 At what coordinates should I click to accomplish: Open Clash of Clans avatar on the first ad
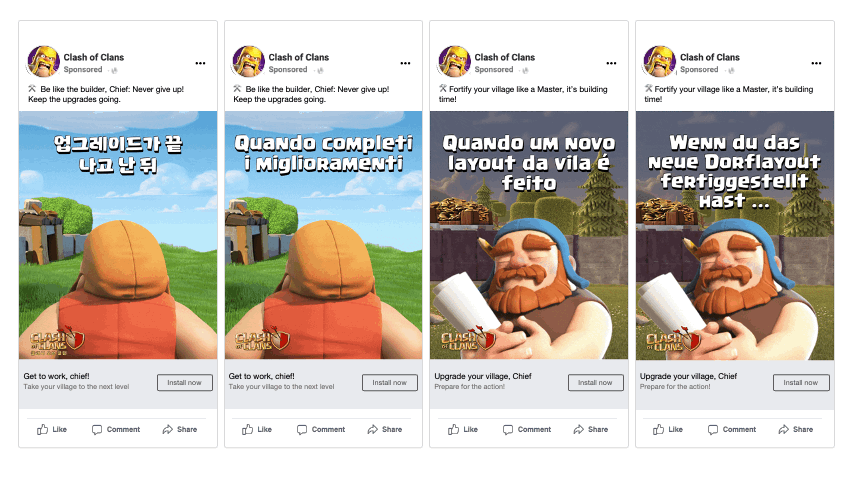(x=44, y=61)
